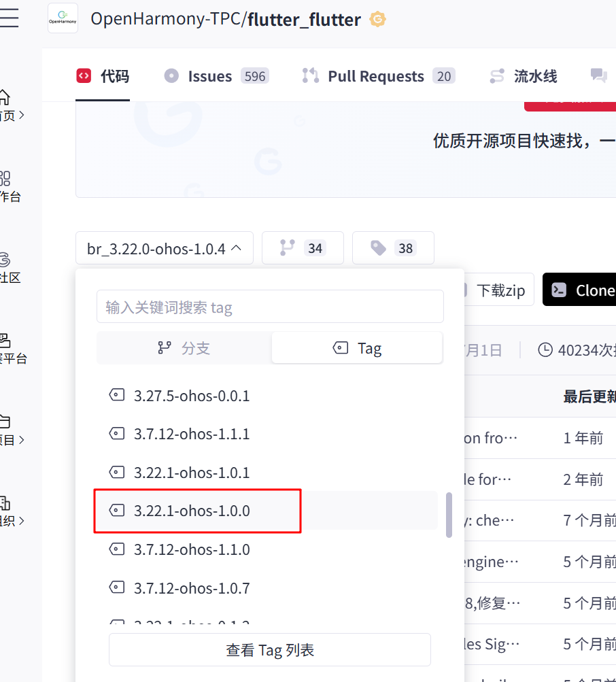Click the branch icon on the 分支 tab
This screenshot has width=616, height=682.
(165, 347)
